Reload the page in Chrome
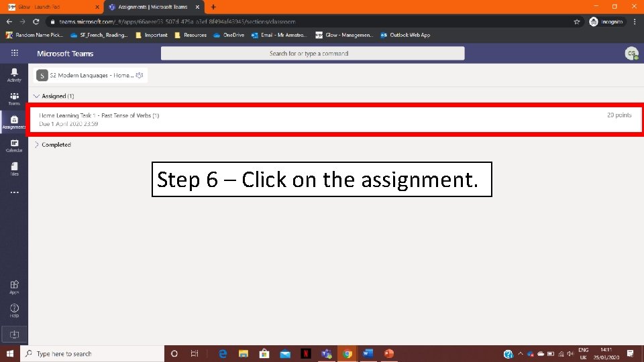This screenshot has height=362, width=644. (36, 21)
